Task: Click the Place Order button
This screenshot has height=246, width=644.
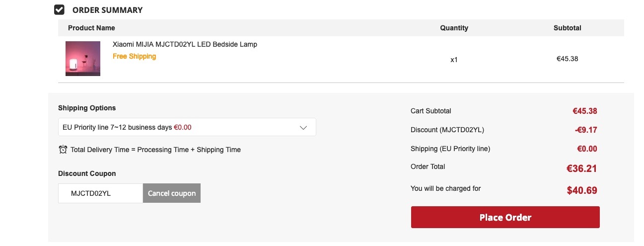Action: coord(505,217)
